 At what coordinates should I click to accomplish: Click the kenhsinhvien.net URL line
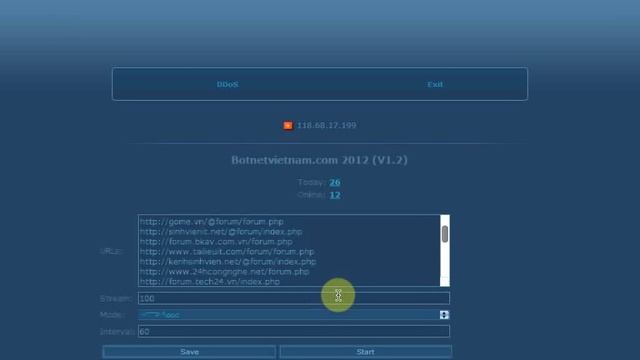coord(228,262)
